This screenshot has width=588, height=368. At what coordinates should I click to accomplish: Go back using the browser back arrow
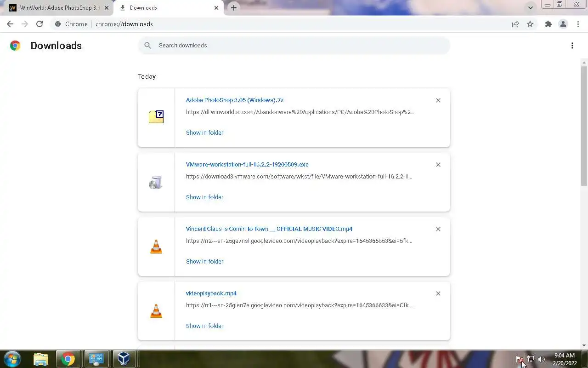pos(10,24)
